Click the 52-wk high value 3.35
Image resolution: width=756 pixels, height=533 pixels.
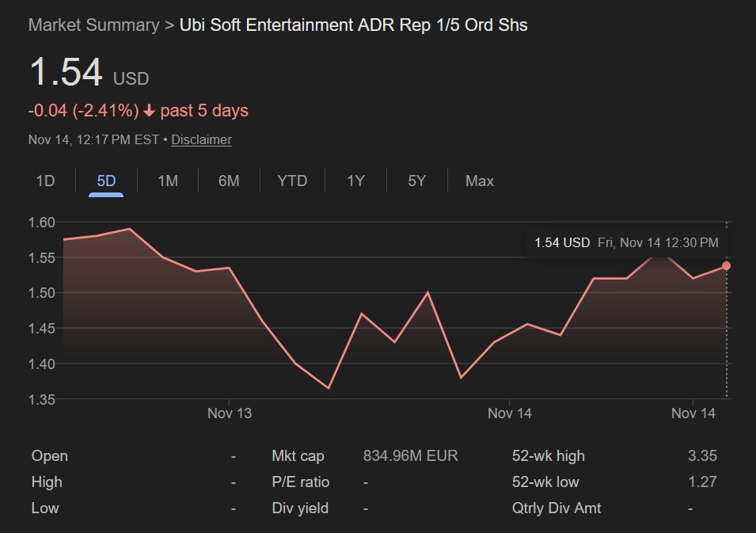click(x=702, y=455)
